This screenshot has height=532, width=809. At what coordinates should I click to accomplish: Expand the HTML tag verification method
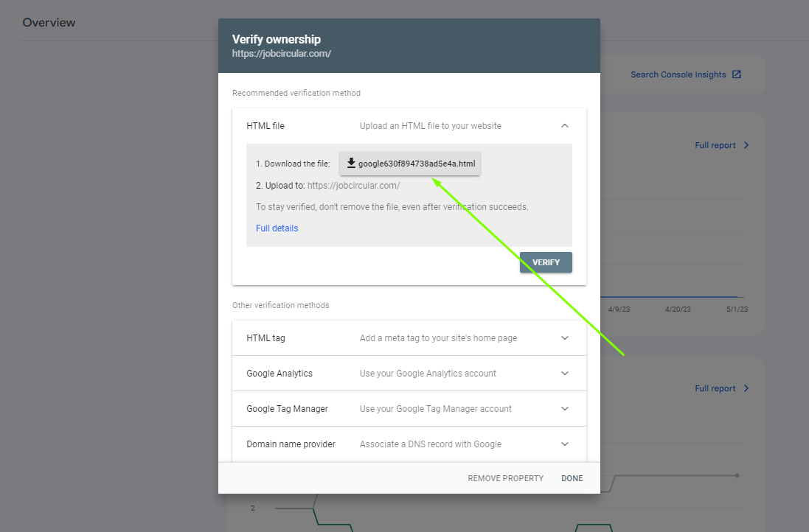[x=565, y=338]
